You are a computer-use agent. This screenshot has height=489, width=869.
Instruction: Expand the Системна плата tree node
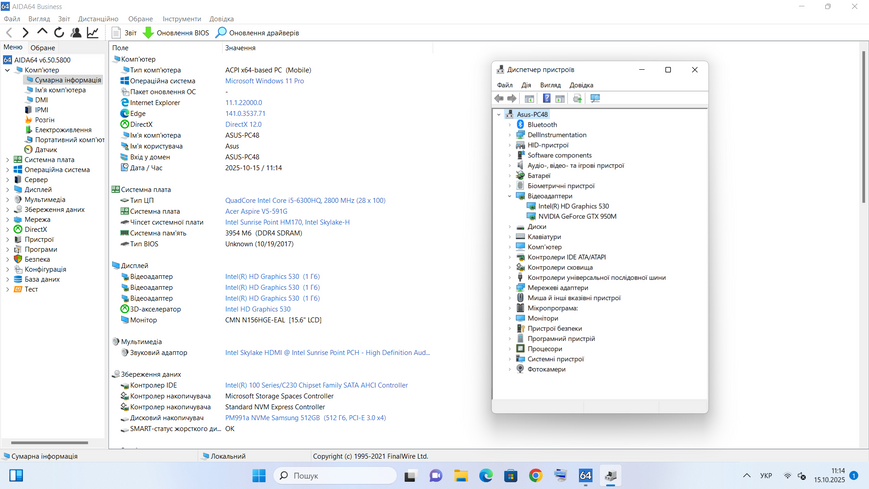[x=7, y=160]
